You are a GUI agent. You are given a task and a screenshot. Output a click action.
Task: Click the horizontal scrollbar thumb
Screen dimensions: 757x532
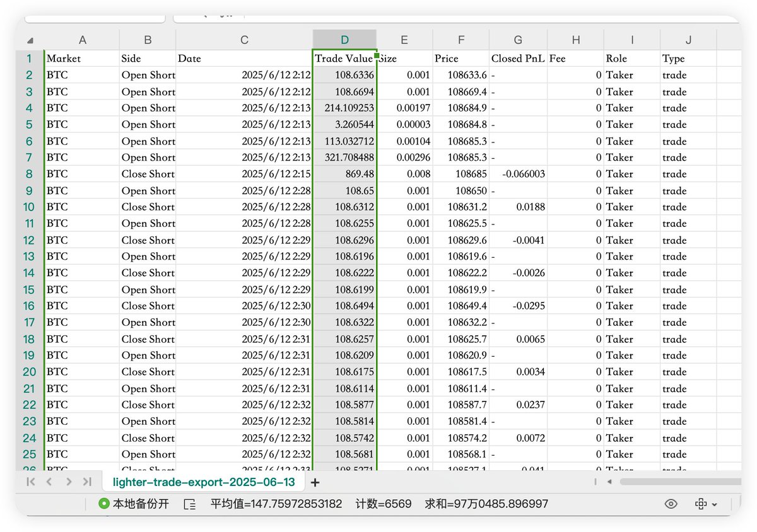(x=680, y=482)
